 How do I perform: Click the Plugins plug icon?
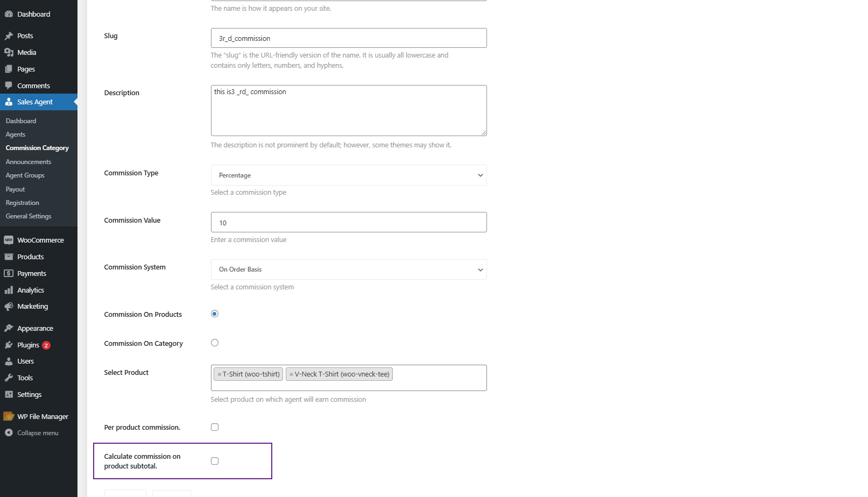(x=9, y=345)
